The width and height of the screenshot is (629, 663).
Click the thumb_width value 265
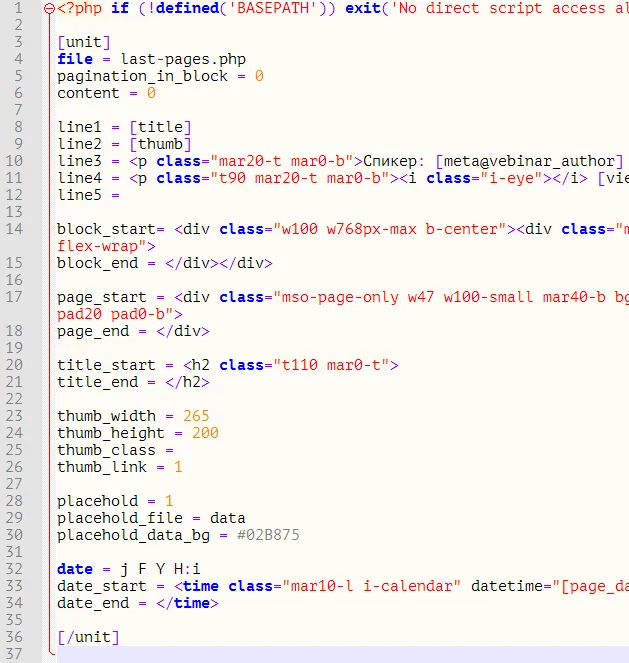tap(196, 416)
